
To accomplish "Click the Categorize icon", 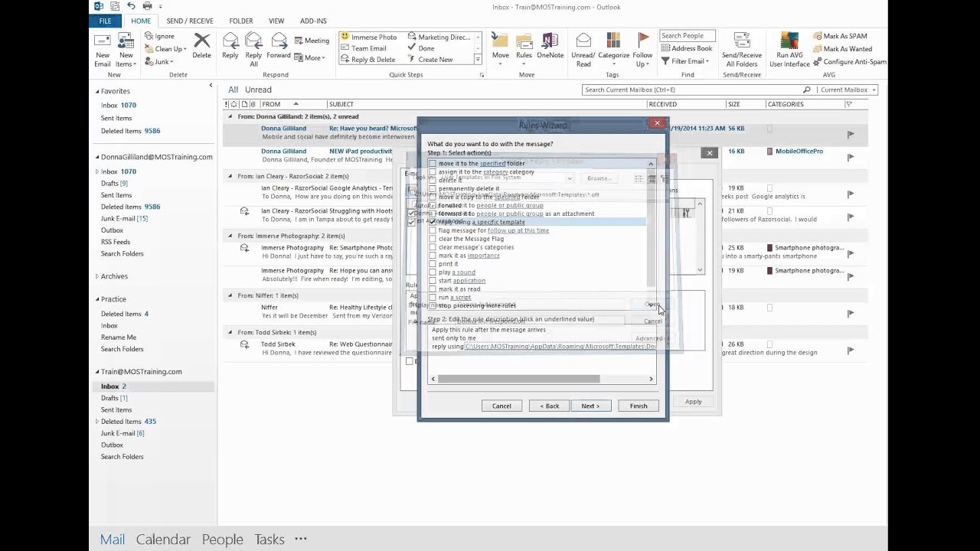I will coord(613,47).
